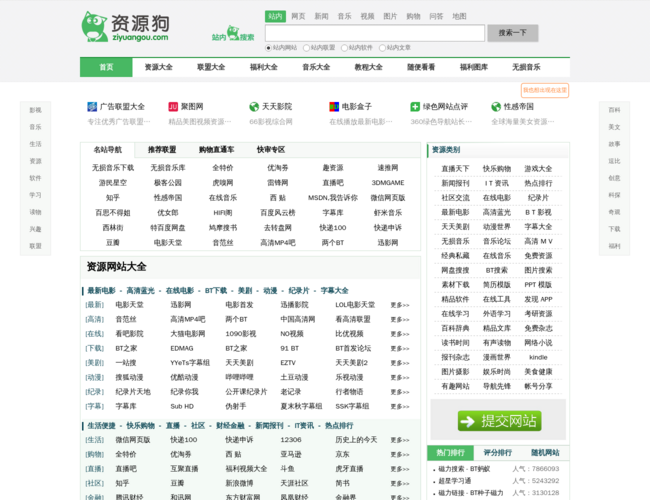
Task: Open the 知乎 link in 名站导航
Action: coord(113,198)
